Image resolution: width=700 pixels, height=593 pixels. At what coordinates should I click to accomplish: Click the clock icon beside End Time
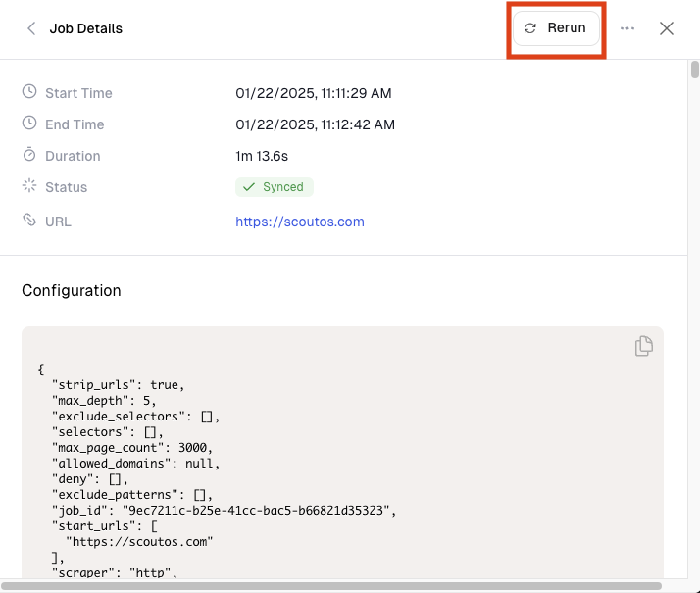pyautogui.click(x=29, y=124)
